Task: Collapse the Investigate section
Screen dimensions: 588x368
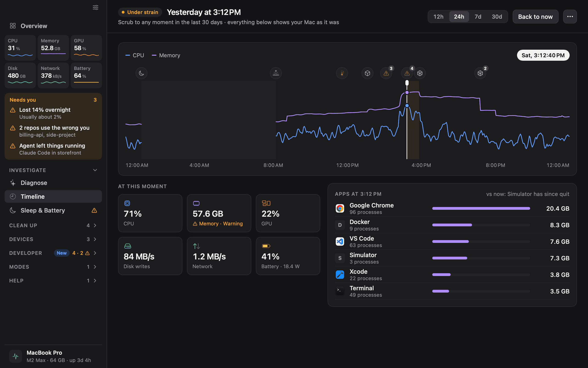Action: 53,170
